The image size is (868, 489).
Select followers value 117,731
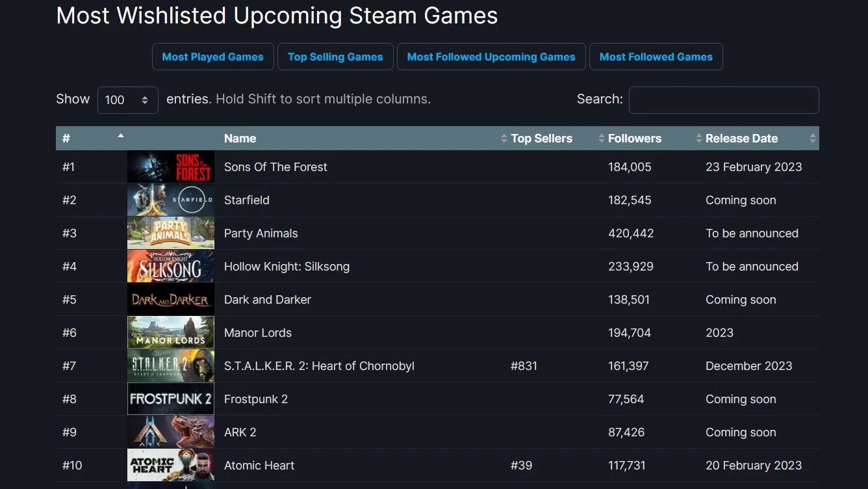coord(627,466)
